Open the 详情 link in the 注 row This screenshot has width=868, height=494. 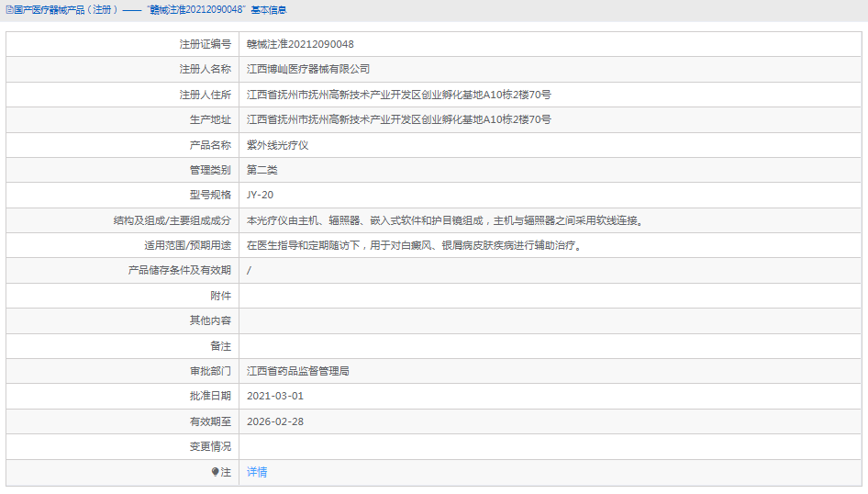pyautogui.click(x=257, y=472)
